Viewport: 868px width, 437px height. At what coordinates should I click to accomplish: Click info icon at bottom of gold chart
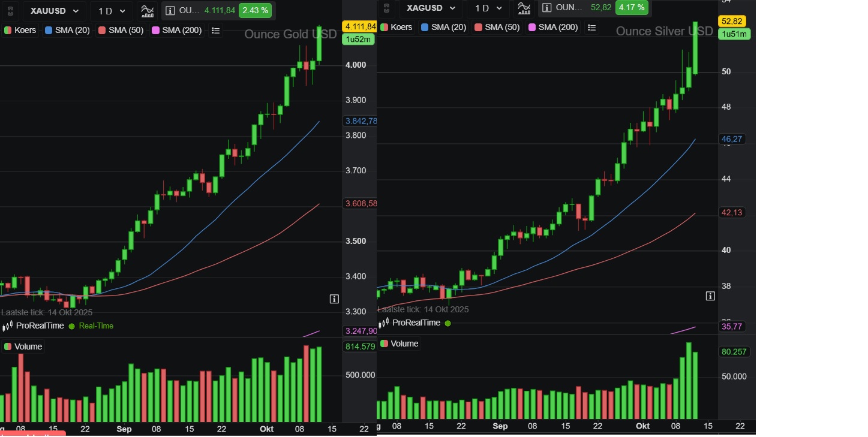[x=334, y=299]
